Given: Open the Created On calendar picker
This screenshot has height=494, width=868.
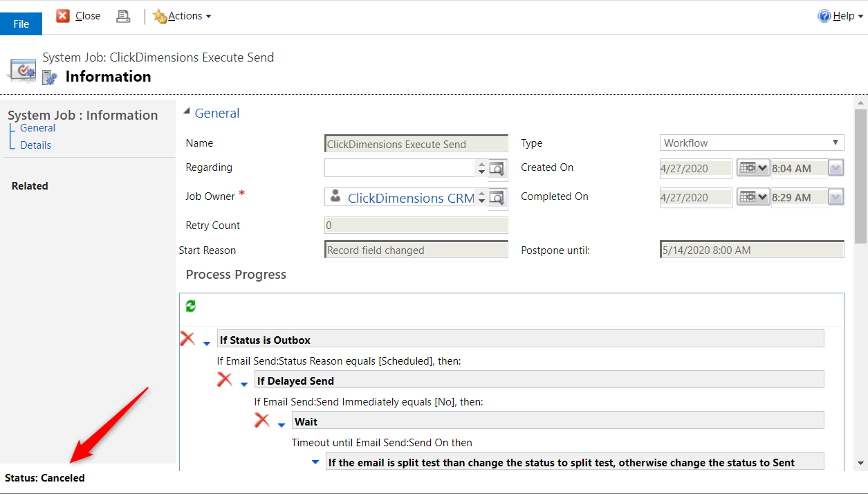Looking at the screenshot, I should 752,168.
